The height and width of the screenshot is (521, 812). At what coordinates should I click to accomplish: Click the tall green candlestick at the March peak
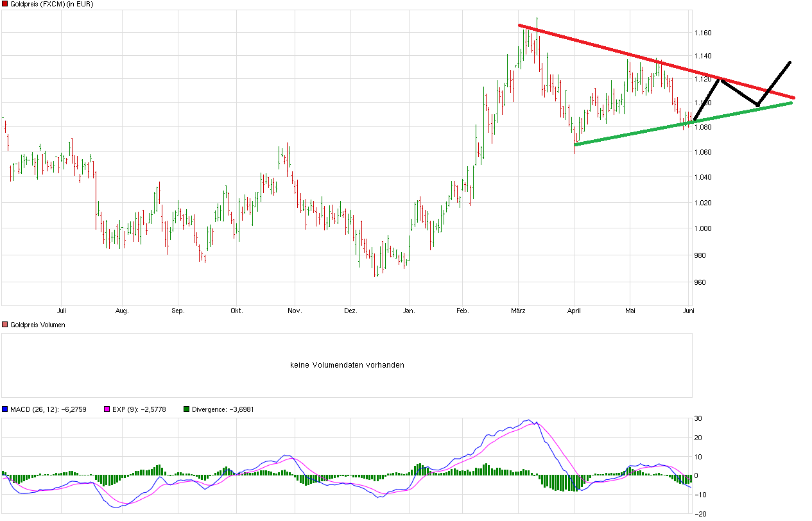pos(537,35)
